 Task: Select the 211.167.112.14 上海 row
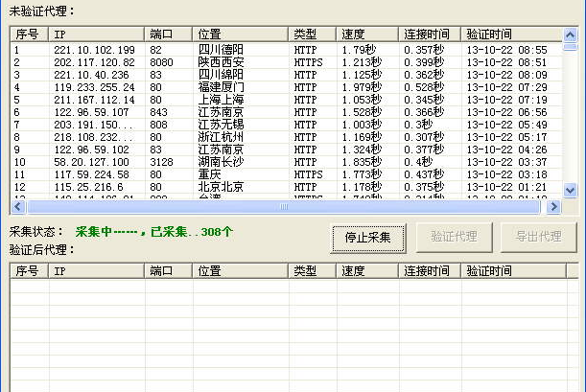(94, 100)
